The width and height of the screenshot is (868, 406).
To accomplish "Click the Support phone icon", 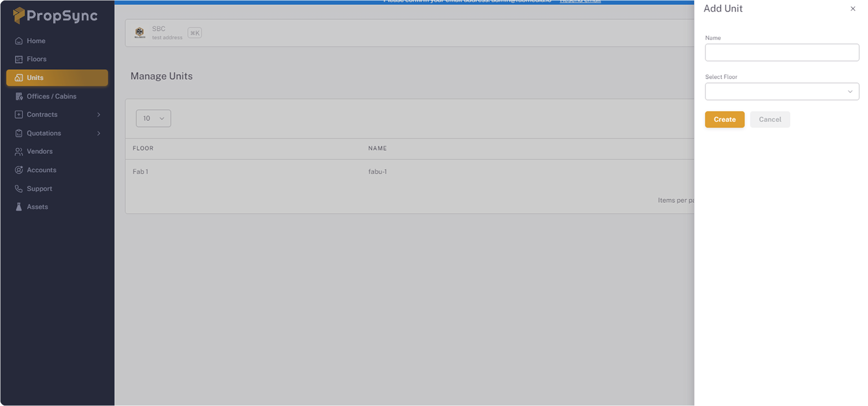I will [x=19, y=188].
